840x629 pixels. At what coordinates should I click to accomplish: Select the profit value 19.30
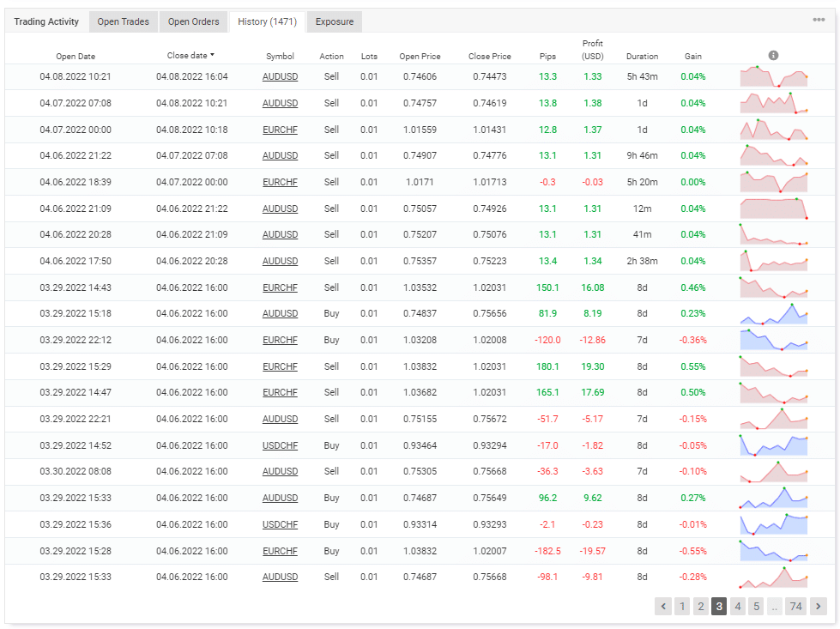point(593,366)
